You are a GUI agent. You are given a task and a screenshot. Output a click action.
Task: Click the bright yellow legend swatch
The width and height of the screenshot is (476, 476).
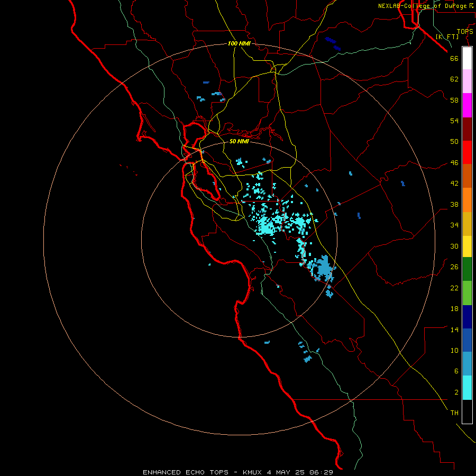point(467,246)
